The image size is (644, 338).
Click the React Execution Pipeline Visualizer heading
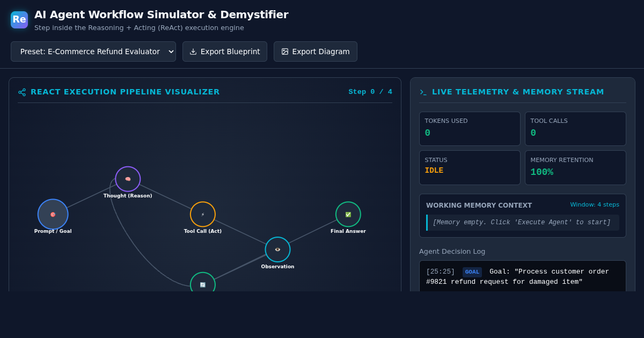125,92
